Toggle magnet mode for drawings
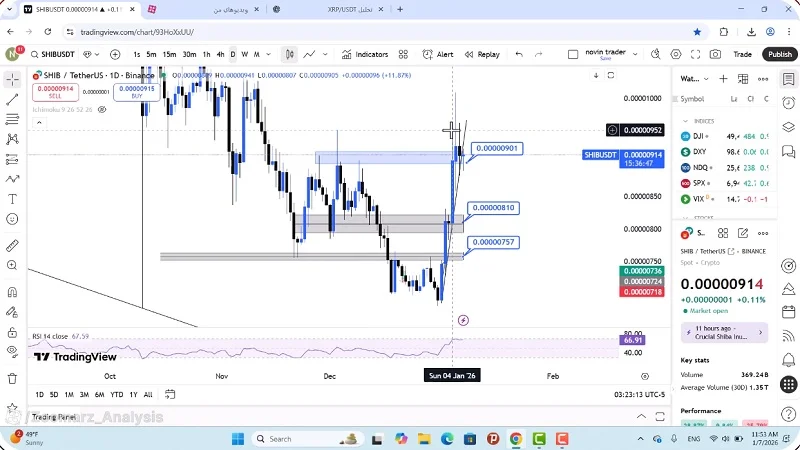 click(12, 293)
